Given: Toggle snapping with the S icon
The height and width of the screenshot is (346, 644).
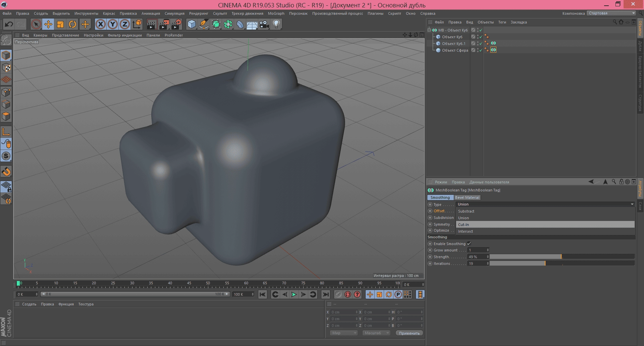Looking at the screenshot, I should pyautogui.click(x=6, y=156).
